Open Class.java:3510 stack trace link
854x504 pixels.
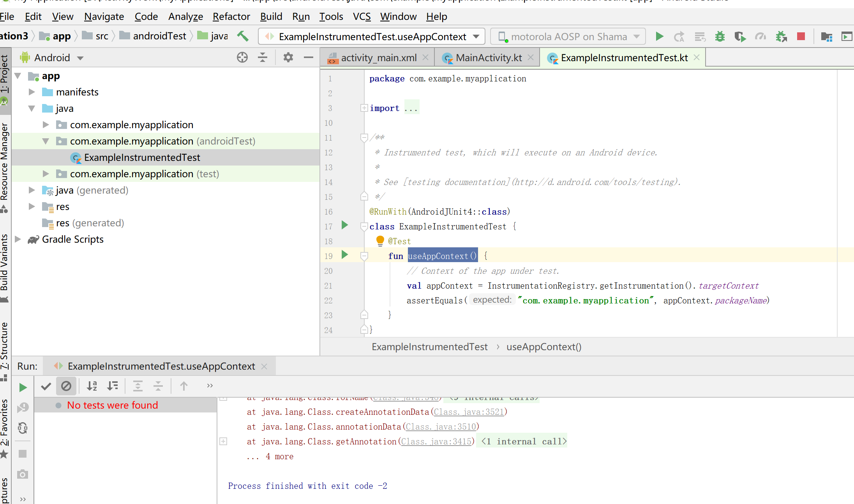click(x=441, y=426)
